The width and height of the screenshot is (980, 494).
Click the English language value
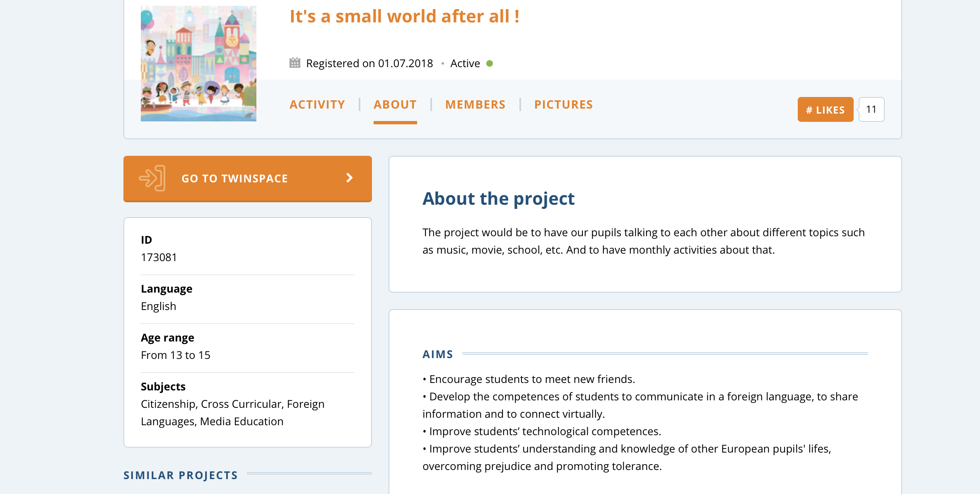pos(159,306)
